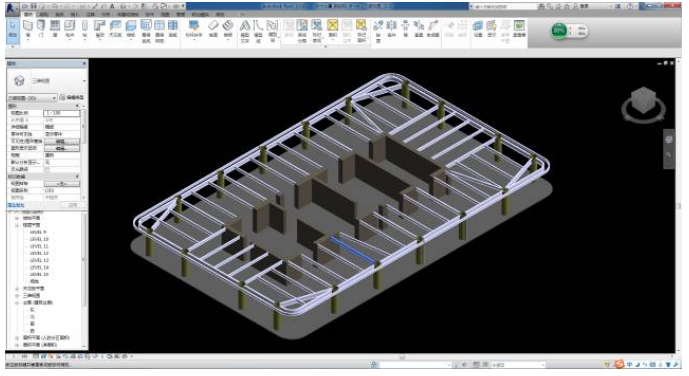Open the Properties help link
689x376 pixels.
(15, 205)
